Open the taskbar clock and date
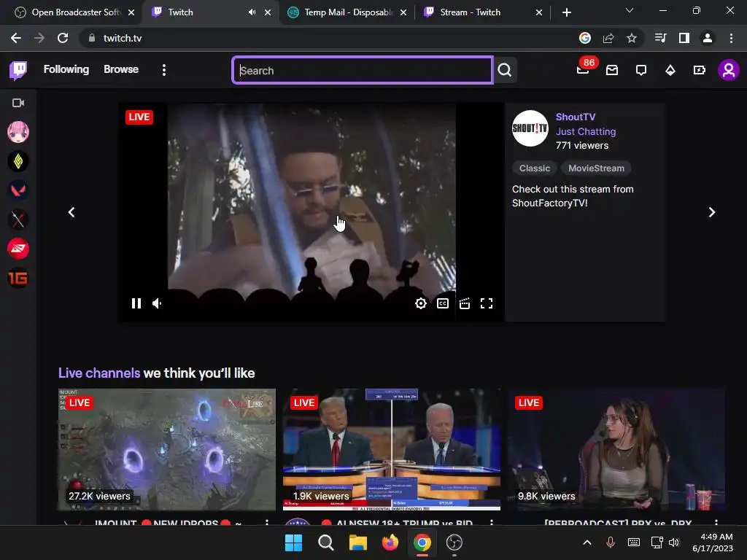747x560 pixels. 713,542
